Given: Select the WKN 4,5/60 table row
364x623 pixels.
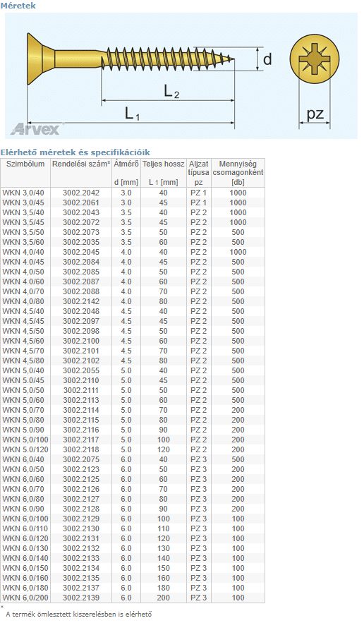Looking at the screenshot, I should click(133, 341).
